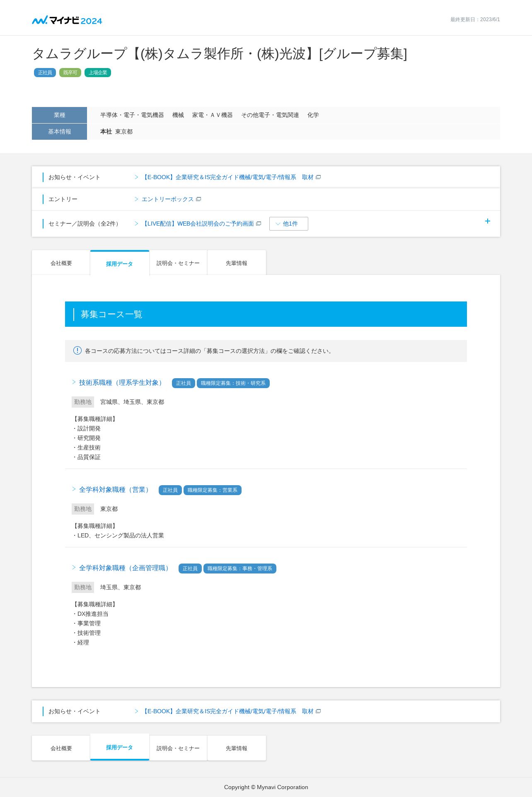Expand the 他1件 dropdown
This screenshot has height=797, width=532.
[x=289, y=224]
